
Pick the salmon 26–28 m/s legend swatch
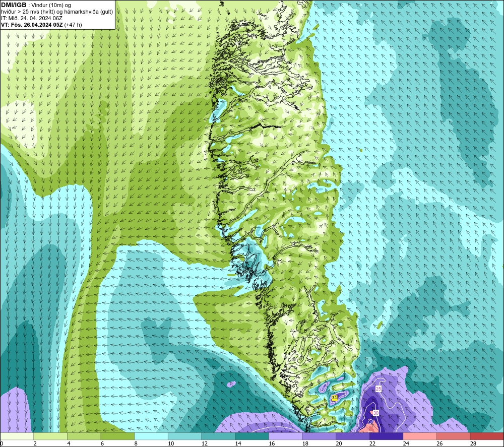454,436
